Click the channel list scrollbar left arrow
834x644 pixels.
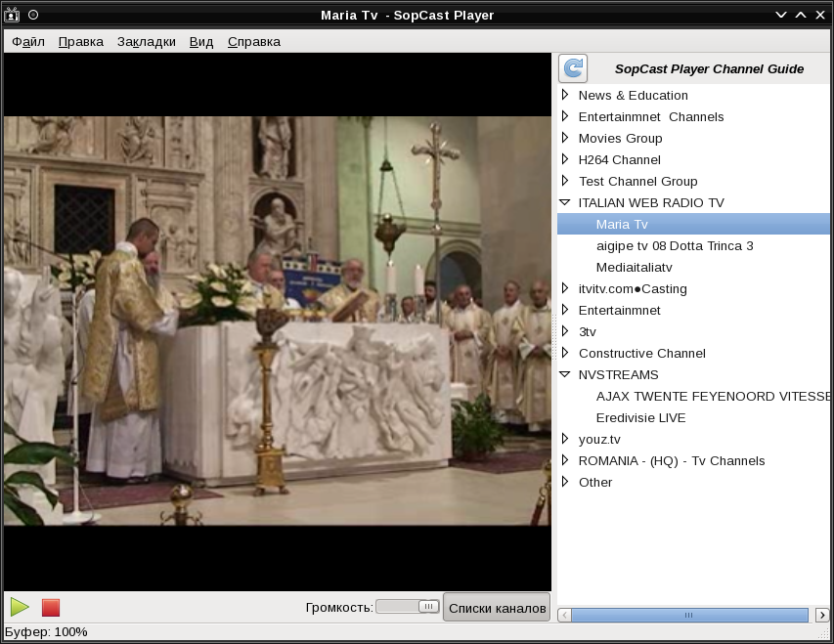(x=564, y=616)
